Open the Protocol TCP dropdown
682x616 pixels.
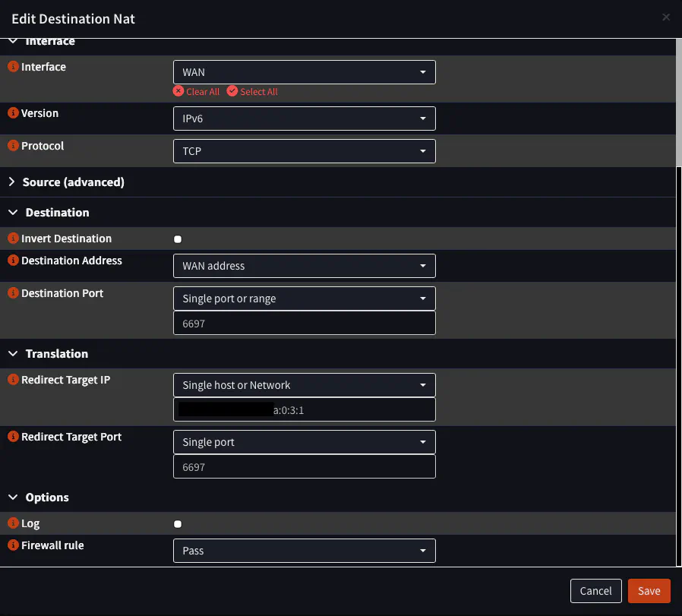point(304,151)
